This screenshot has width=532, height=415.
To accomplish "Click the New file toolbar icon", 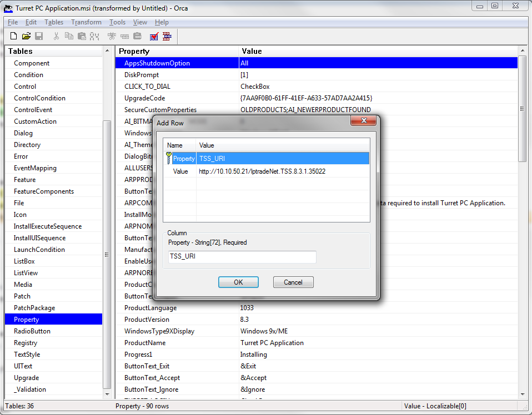I will coord(13,36).
